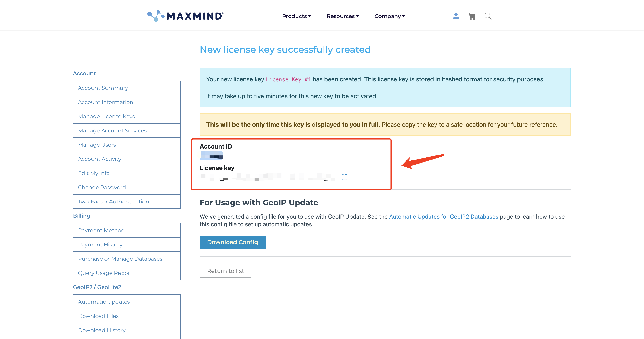The width and height of the screenshot is (644, 339).
Task: Click the search magnifier icon
Action: click(x=488, y=16)
